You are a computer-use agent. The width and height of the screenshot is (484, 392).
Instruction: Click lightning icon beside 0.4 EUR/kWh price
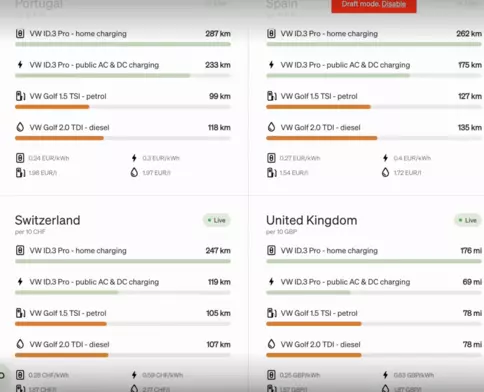point(386,158)
